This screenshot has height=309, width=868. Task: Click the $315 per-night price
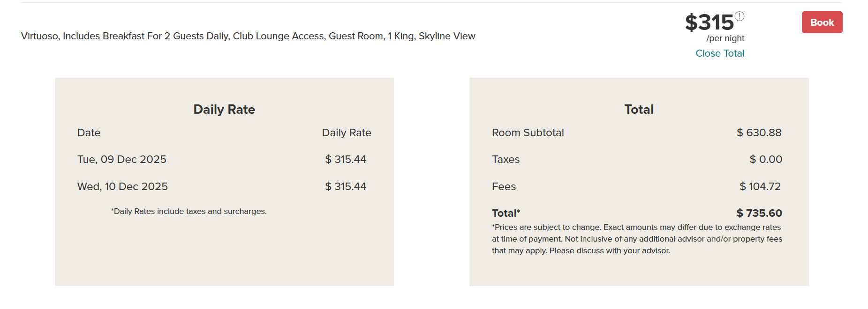tap(709, 22)
